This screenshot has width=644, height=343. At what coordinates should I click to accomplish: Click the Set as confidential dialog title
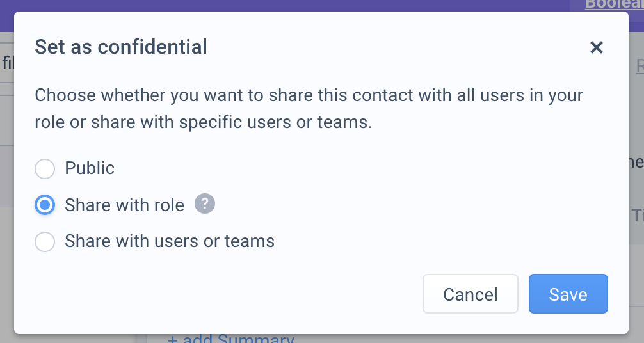point(121,47)
